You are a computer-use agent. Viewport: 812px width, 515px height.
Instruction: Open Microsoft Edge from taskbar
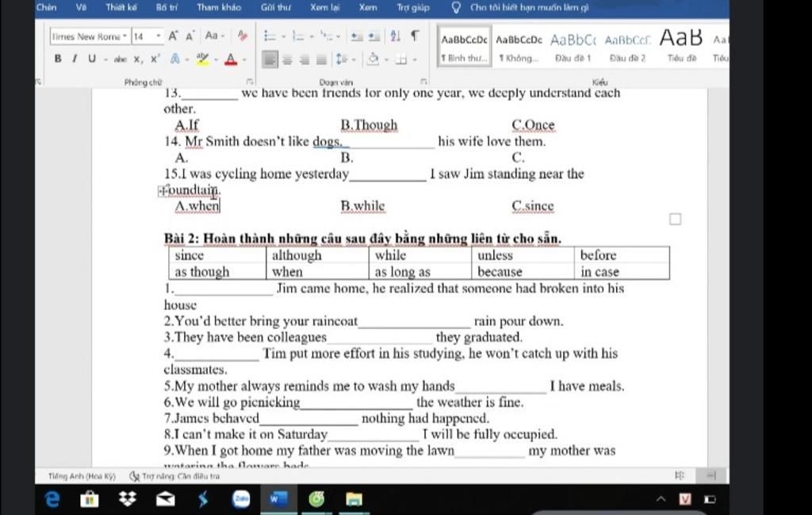tap(52, 499)
